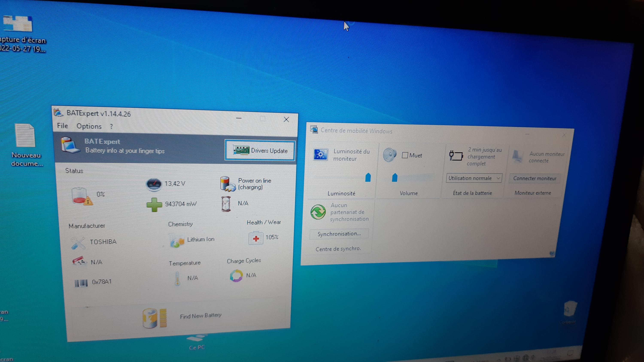This screenshot has height=362, width=644.
Task: Click the Connecter moniteur button
Action: pos(535,178)
